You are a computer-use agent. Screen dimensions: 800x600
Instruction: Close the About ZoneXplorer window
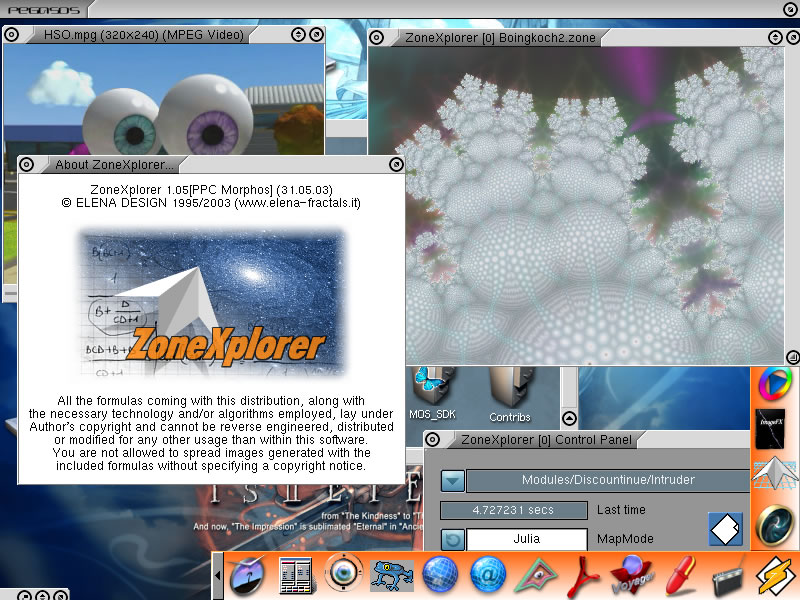(x=27, y=164)
